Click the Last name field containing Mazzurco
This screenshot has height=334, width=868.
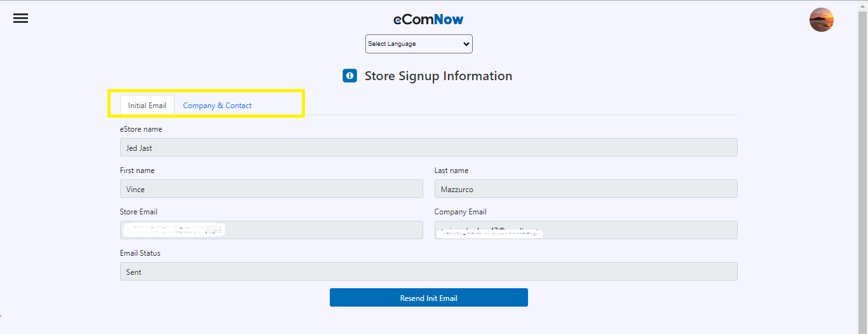(x=585, y=189)
